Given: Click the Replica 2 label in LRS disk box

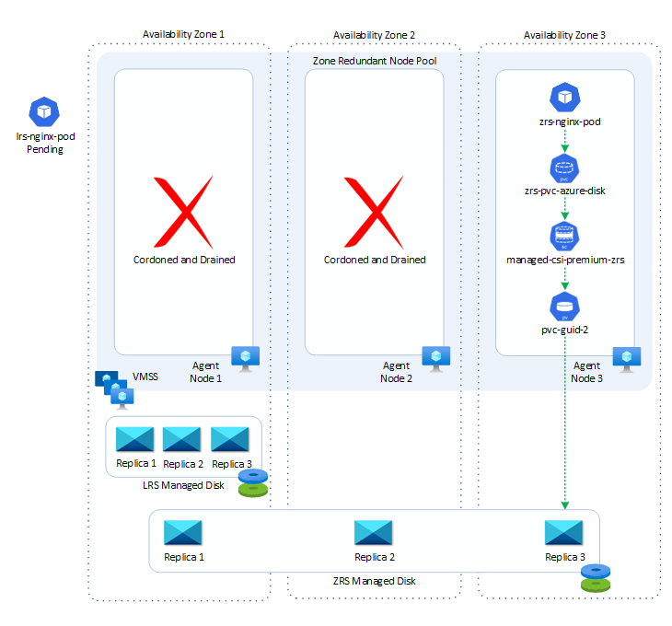Looking at the screenshot, I should 183,464.
